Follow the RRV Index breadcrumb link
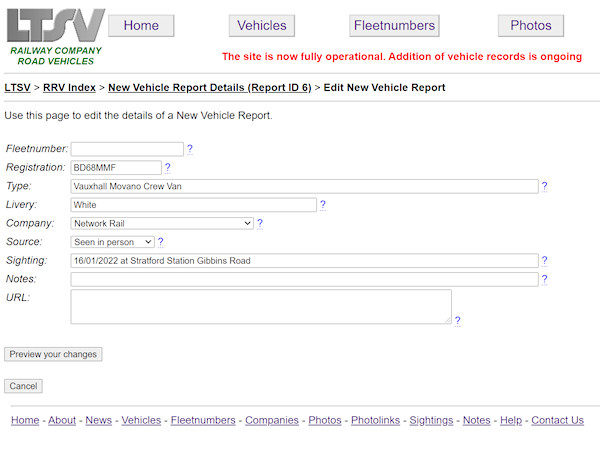This screenshot has width=600, height=450. point(69,88)
